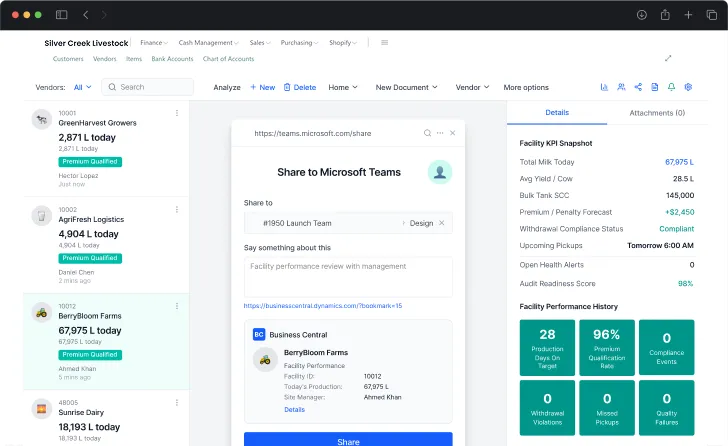This screenshot has height=446, width=728.
Task: Click the blue Share button
Action: [x=348, y=440]
